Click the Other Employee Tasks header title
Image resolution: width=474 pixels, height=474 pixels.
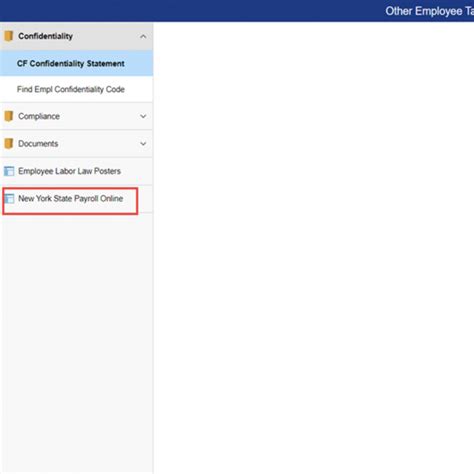(430, 11)
